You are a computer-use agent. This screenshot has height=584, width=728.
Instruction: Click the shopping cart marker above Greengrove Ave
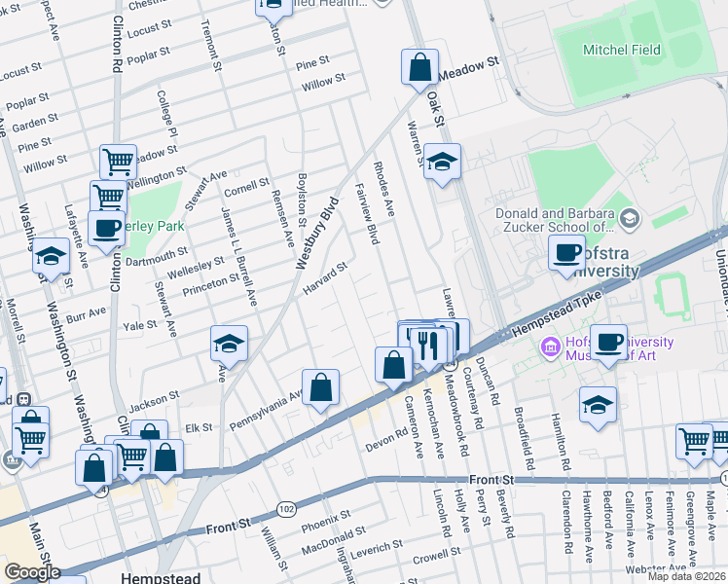(695, 443)
